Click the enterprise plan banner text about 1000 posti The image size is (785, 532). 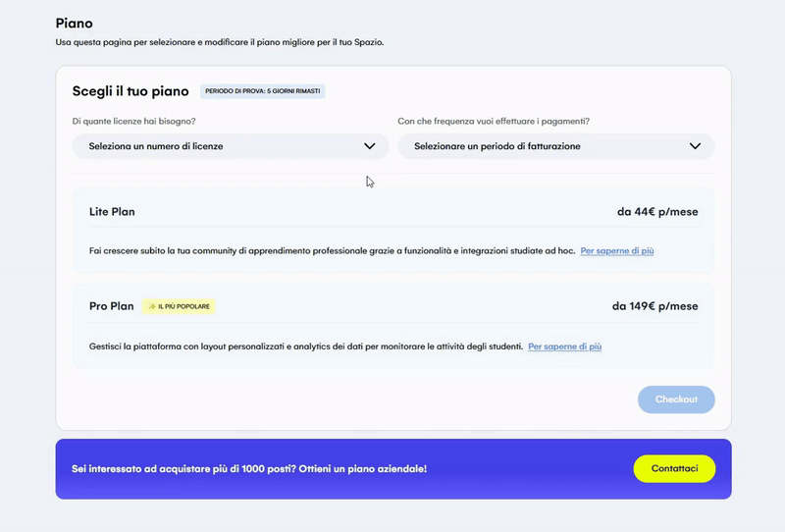(249, 469)
